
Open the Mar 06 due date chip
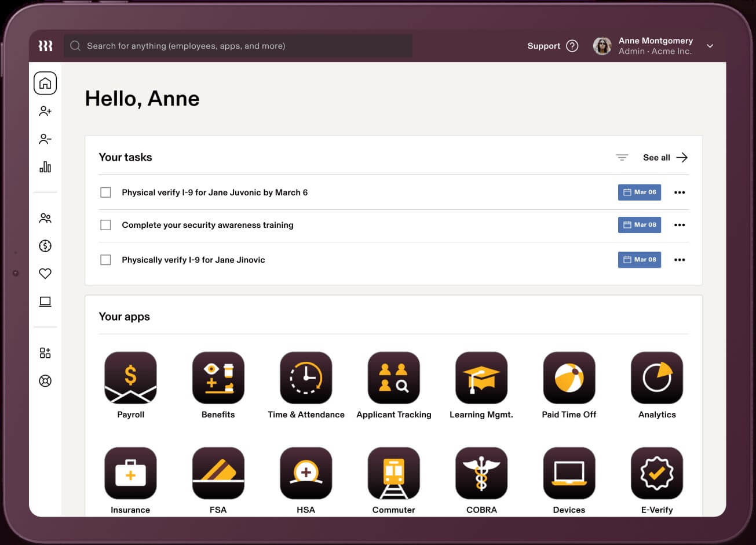pos(639,192)
